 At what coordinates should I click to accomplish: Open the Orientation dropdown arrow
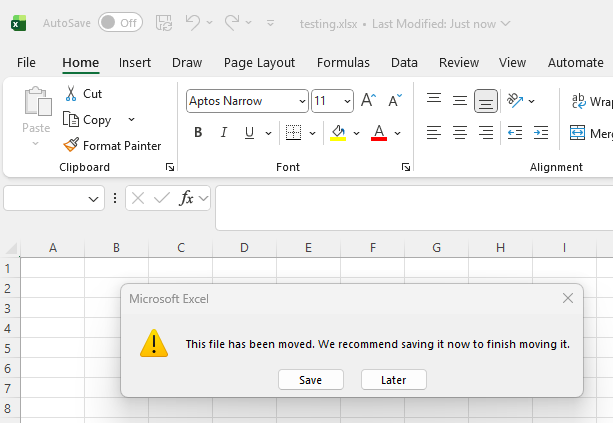click(531, 101)
